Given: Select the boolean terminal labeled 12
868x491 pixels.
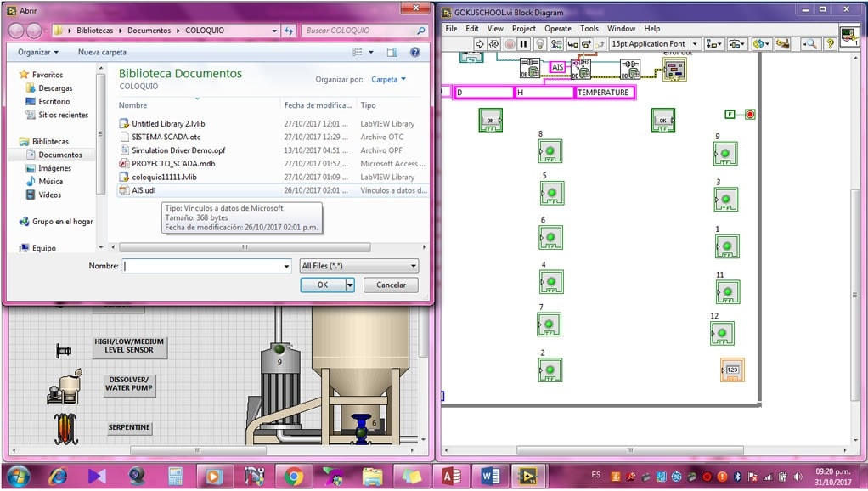Looking at the screenshot, I should click(x=722, y=333).
